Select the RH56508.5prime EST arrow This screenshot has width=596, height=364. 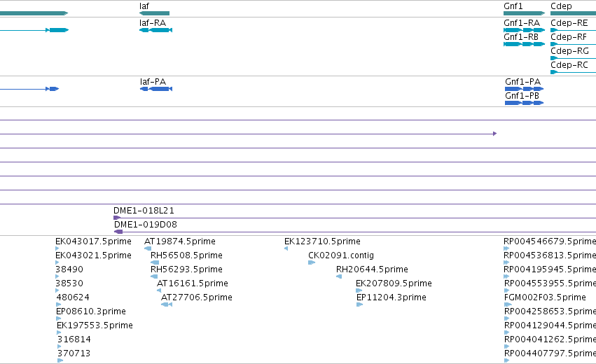(155, 262)
